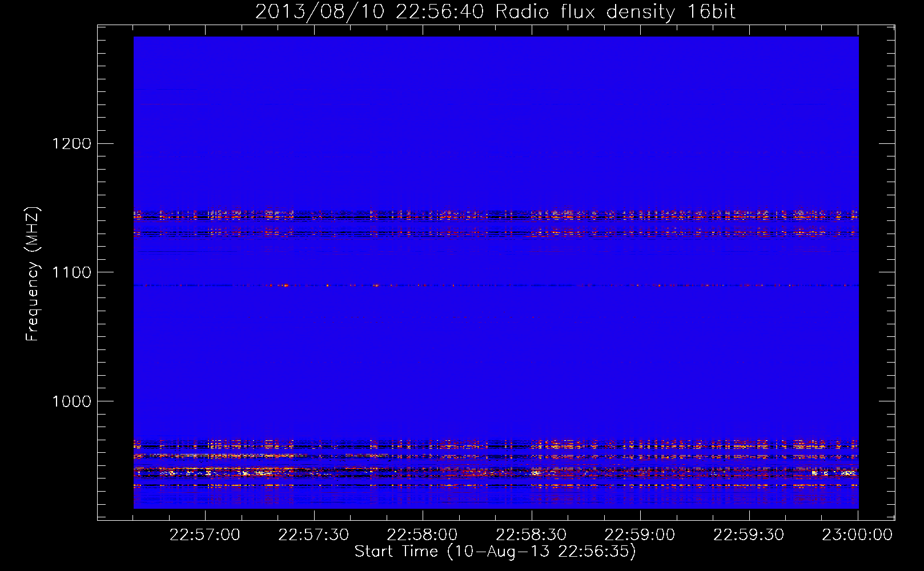Image resolution: width=924 pixels, height=571 pixels.
Task: Click the 23:00:00 time tick label
Action: (857, 535)
